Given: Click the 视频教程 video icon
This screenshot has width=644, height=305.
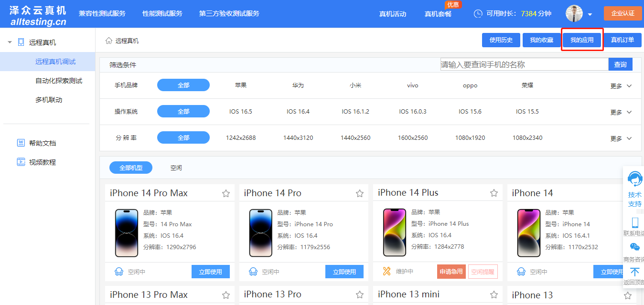Looking at the screenshot, I should point(21,162).
